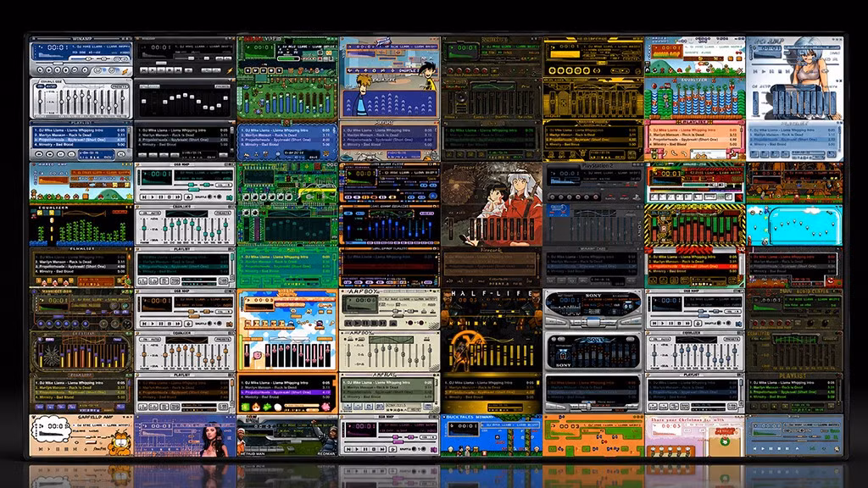
Task: Click the Garfield skin time display
Action: 57,426
